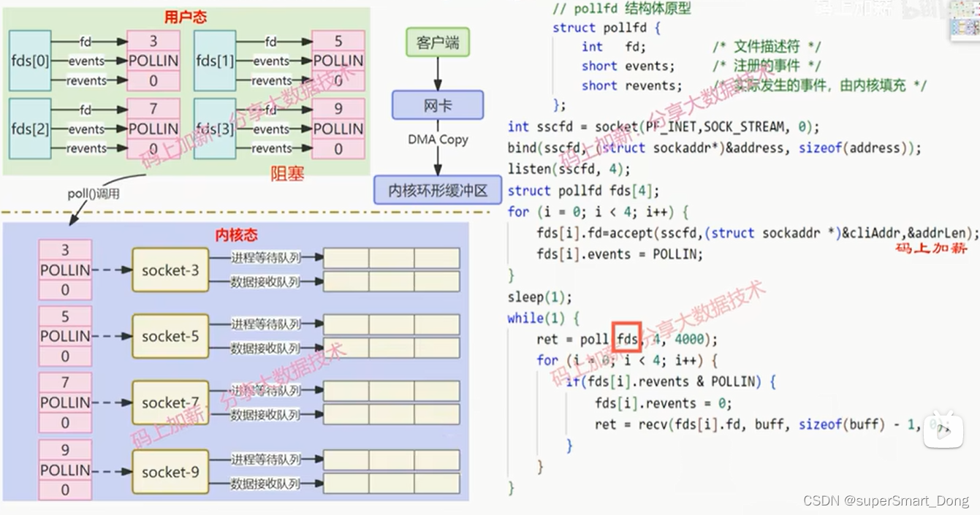The width and height of the screenshot is (980, 515).
Task: Click the bilibili play icon
Action: (943, 430)
